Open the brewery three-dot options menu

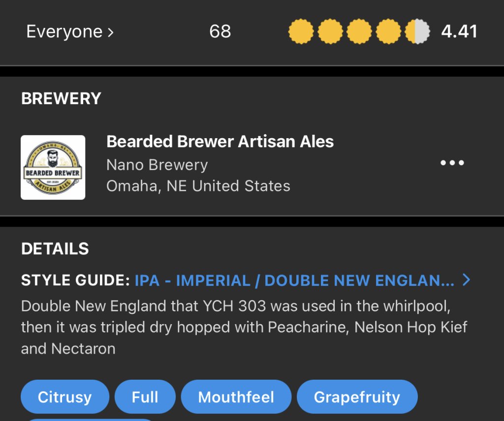click(x=452, y=163)
